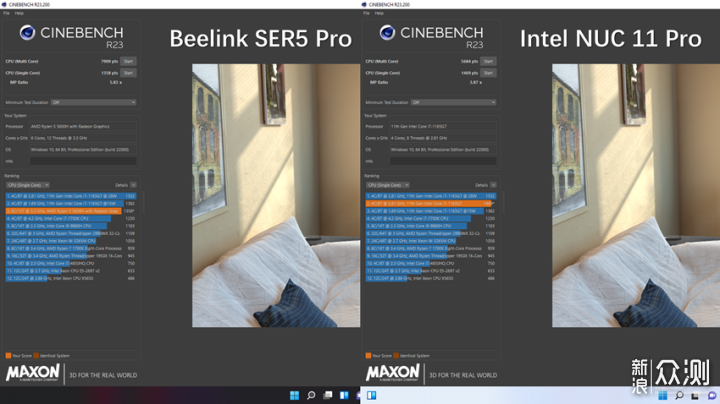Click ranking list scrollbar in left window
The height and width of the screenshot is (404, 720).
[143, 202]
